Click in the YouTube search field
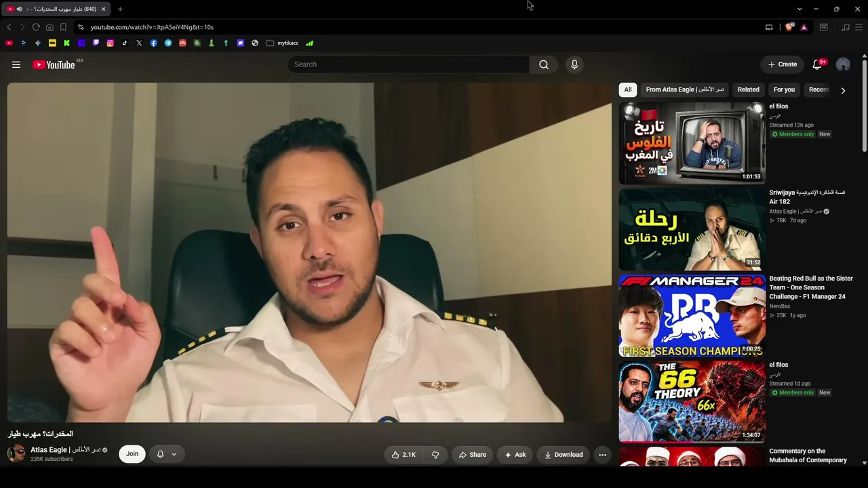This screenshot has height=488, width=868. (x=408, y=64)
